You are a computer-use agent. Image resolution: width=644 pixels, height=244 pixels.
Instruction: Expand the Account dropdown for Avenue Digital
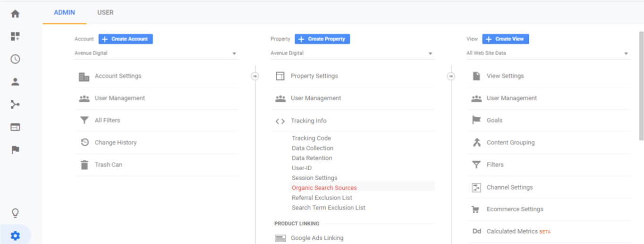tap(156, 53)
